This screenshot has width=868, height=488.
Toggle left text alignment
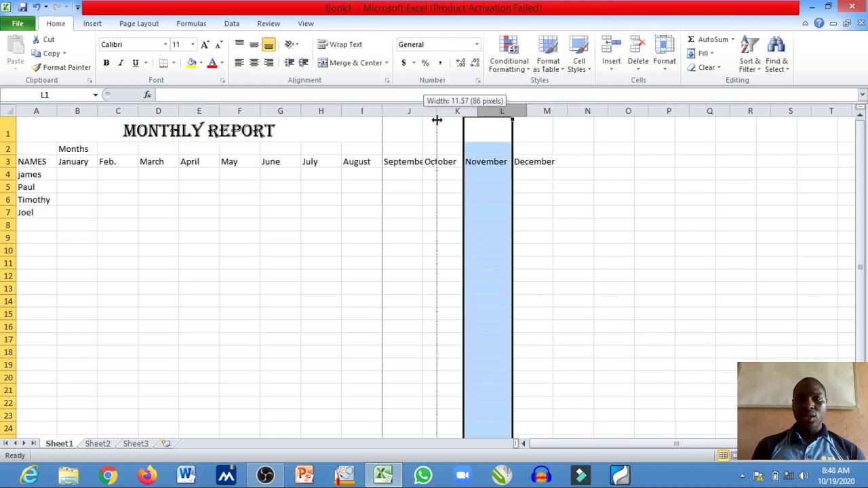(x=239, y=63)
